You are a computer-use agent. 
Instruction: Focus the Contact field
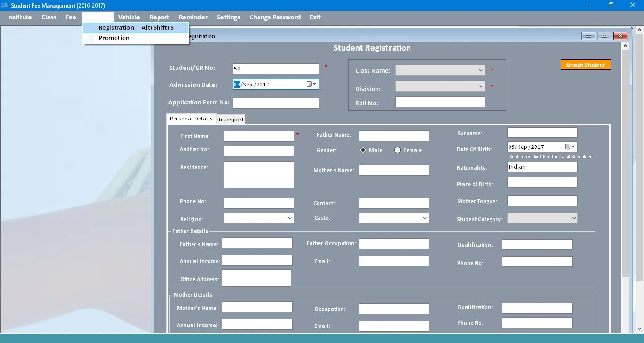click(x=394, y=203)
